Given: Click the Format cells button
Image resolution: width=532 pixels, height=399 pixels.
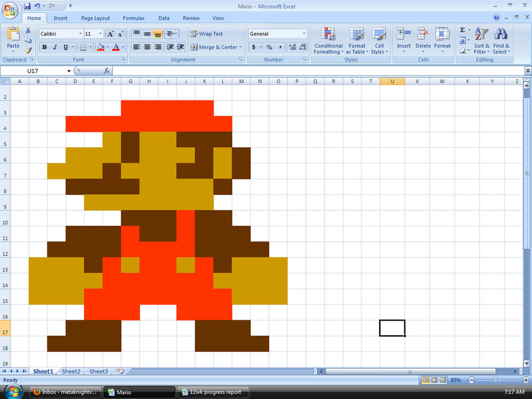Looking at the screenshot, I should click(x=442, y=41).
